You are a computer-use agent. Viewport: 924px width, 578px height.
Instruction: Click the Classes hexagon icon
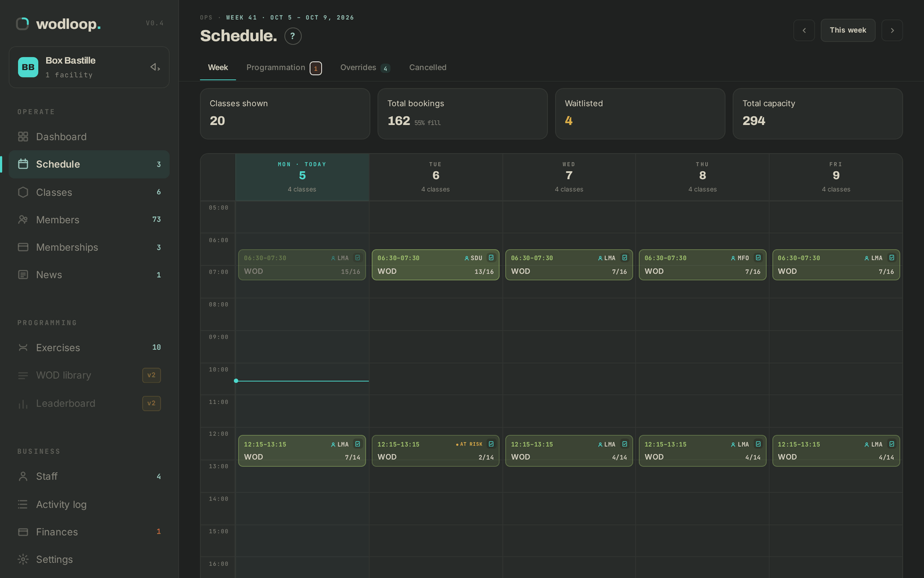(x=23, y=192)
